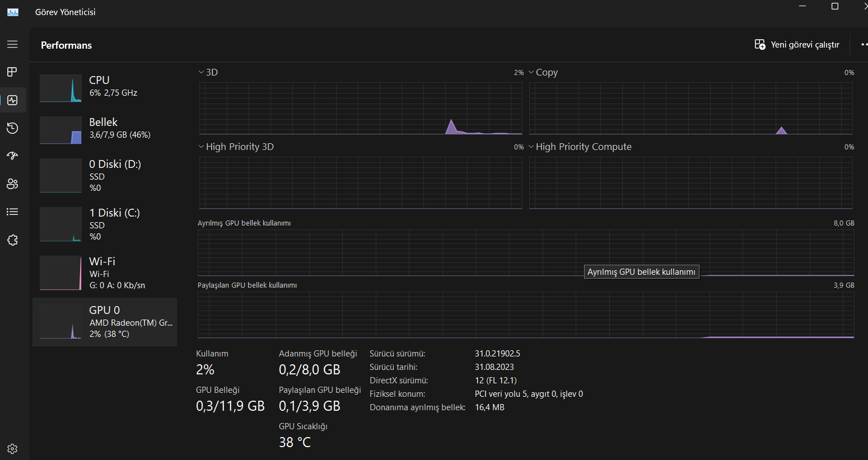Click the driver date 31.08.2023
The width and height of the screenshot is (868, 460).
coord(494,367)
